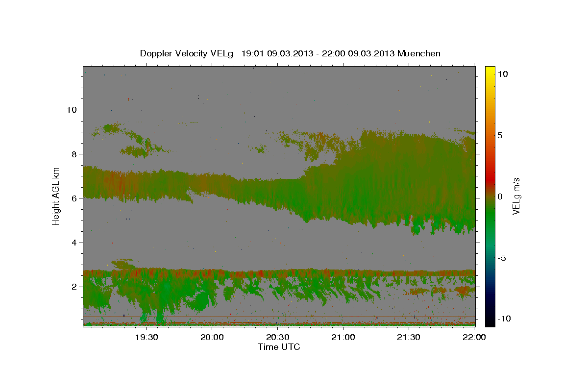
Task: Click the 19:30 time tick label
Action: pos(147,337)
